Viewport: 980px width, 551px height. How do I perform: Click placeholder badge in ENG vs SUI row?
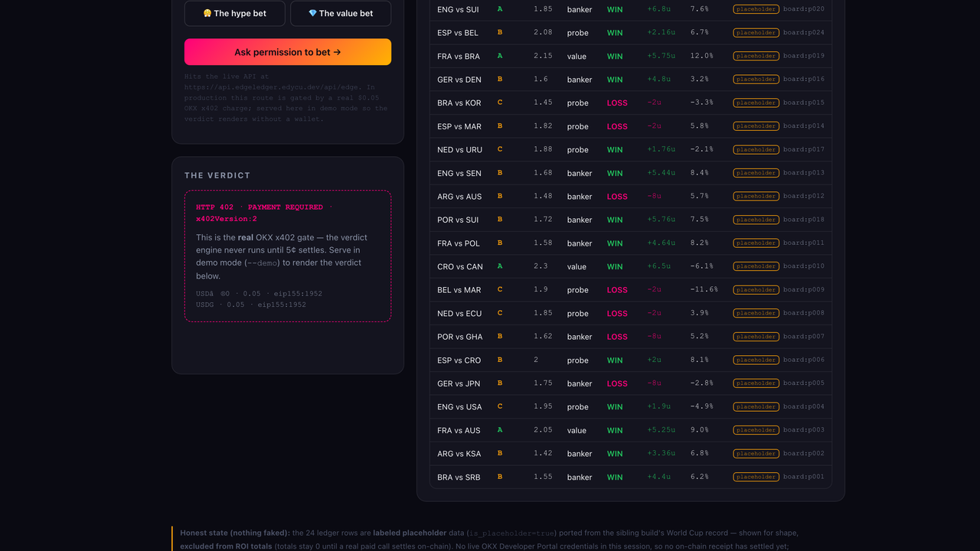756,9
